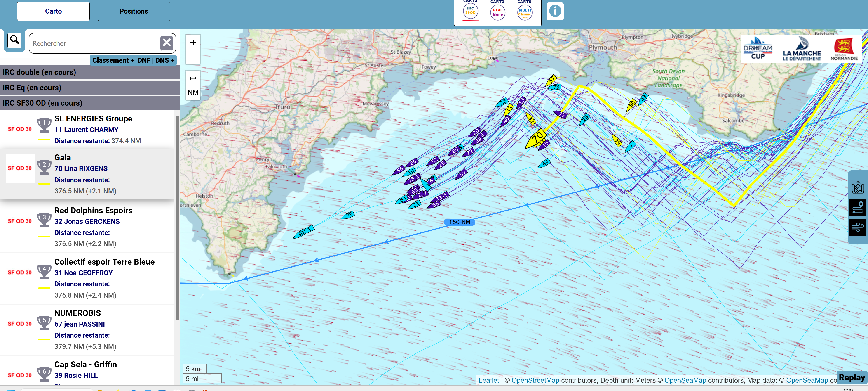
Task: Select the CL40 Mono carto circle
Action: (x=498, y=12)
